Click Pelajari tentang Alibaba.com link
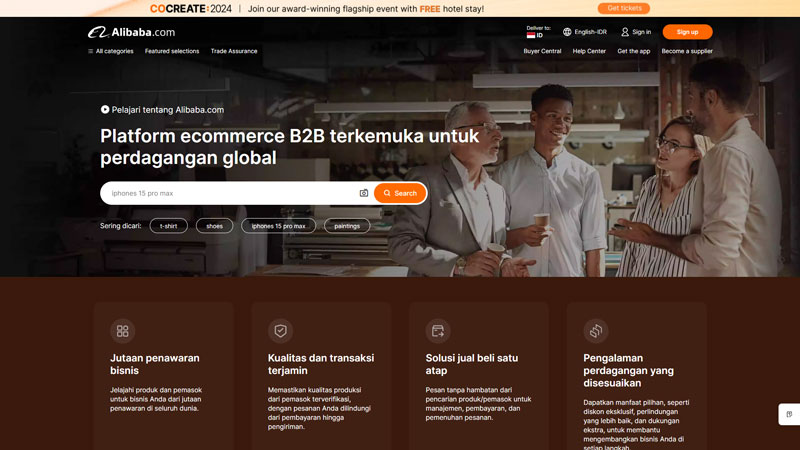The width and height of the screenshot is (800, 450). point(167,110)
